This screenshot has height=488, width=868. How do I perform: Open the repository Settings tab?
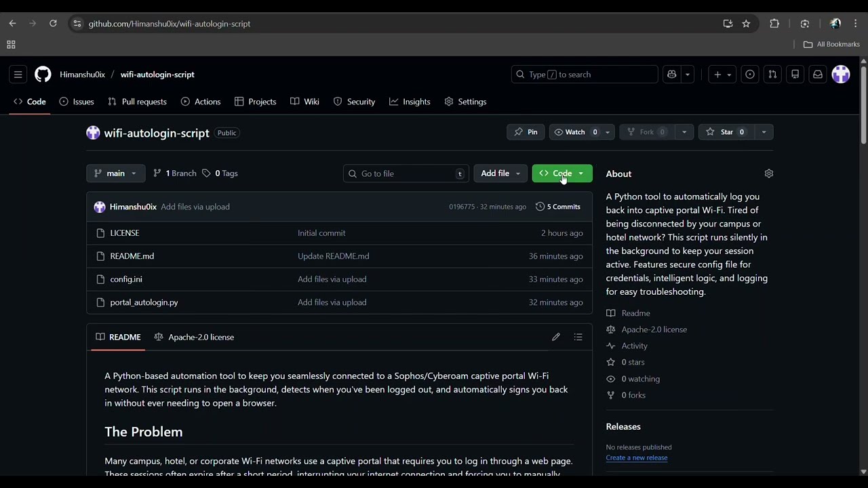point(465,102)
